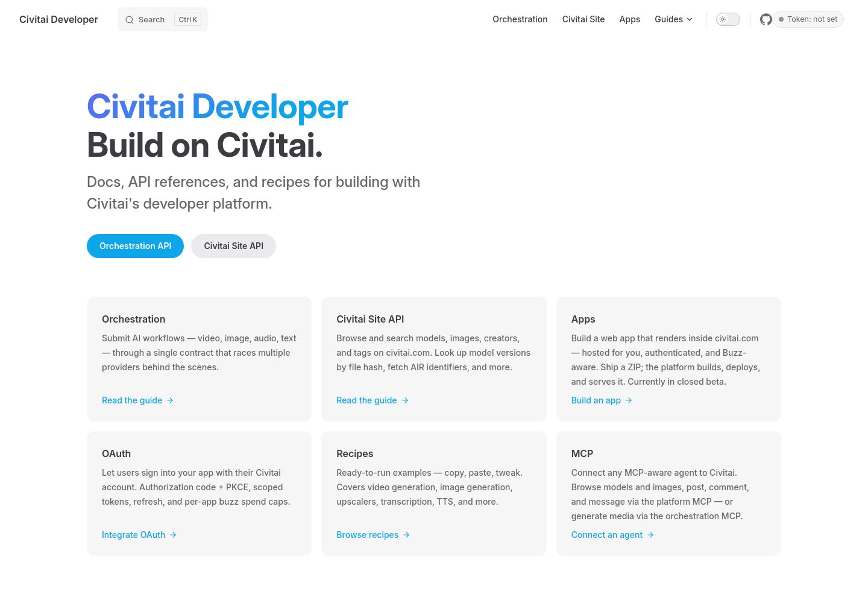Open the Orchestration nav item

[x=520, y=19]
